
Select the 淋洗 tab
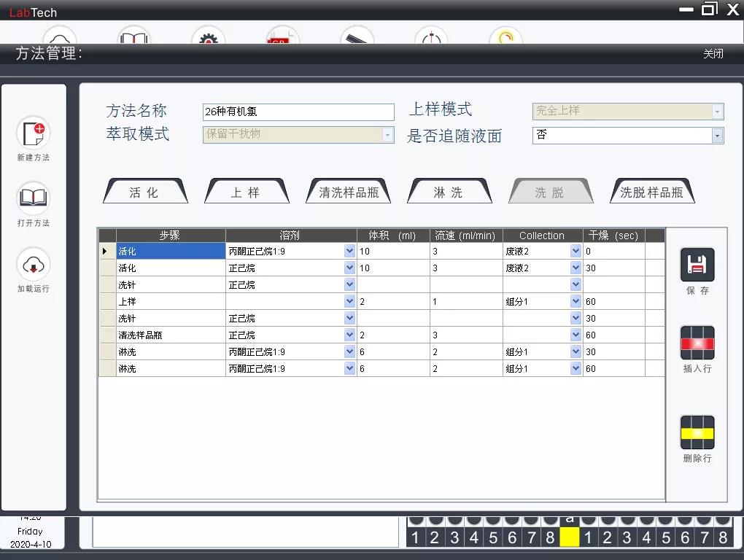[x=448, y=192]
